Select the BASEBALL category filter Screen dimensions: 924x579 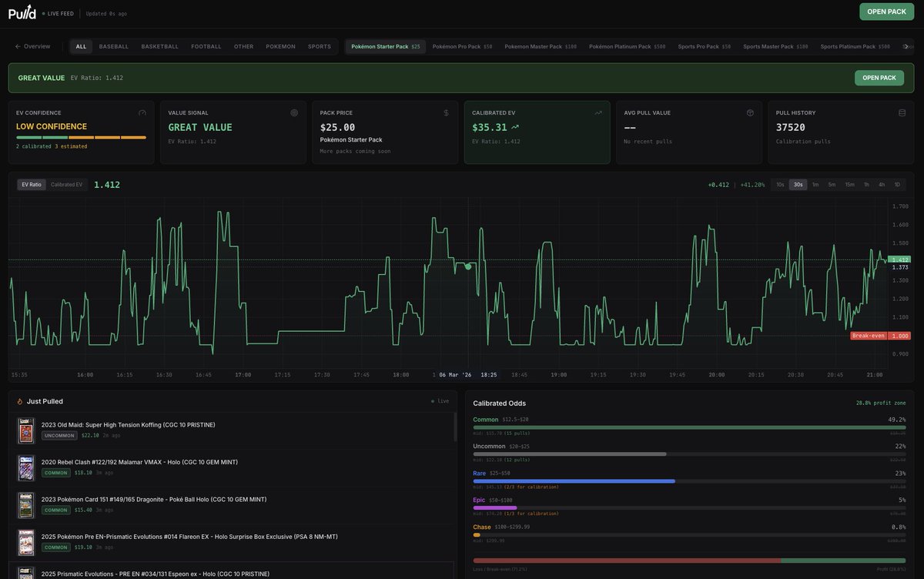(x=114, y=46)
